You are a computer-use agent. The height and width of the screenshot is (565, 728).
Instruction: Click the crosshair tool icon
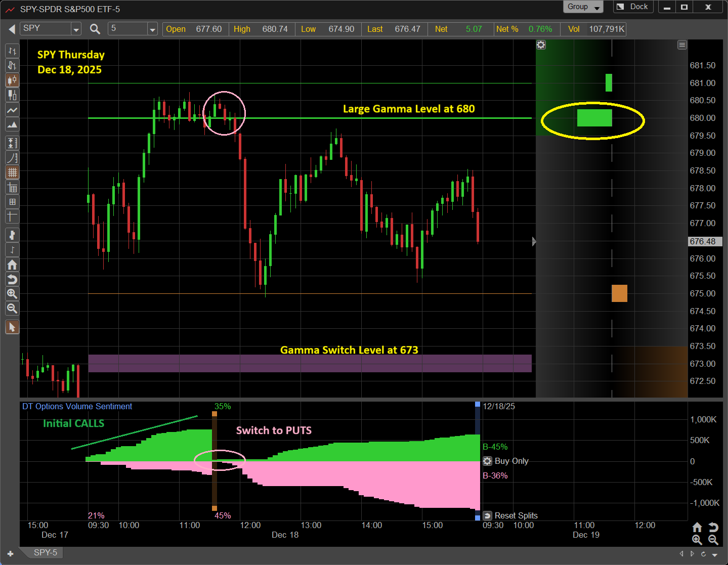(x=12, y=216)
